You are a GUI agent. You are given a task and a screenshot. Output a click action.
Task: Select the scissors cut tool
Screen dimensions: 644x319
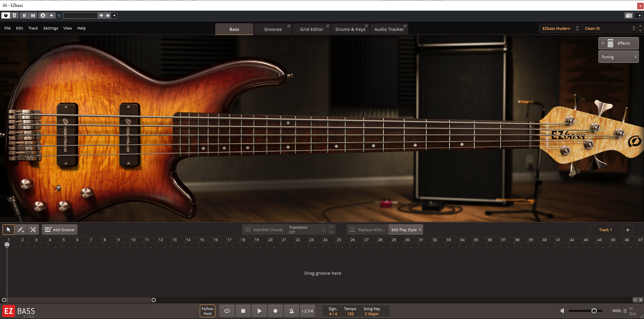tap(33, 229)
